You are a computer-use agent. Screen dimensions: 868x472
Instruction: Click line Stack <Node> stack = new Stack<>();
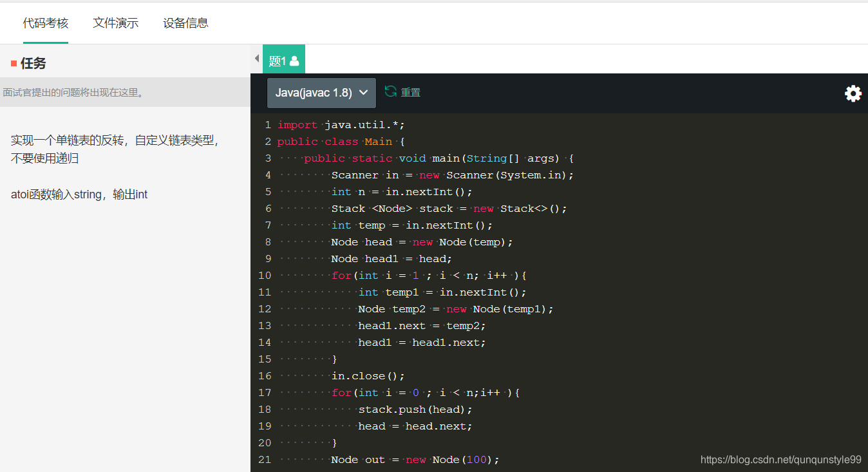449,209
